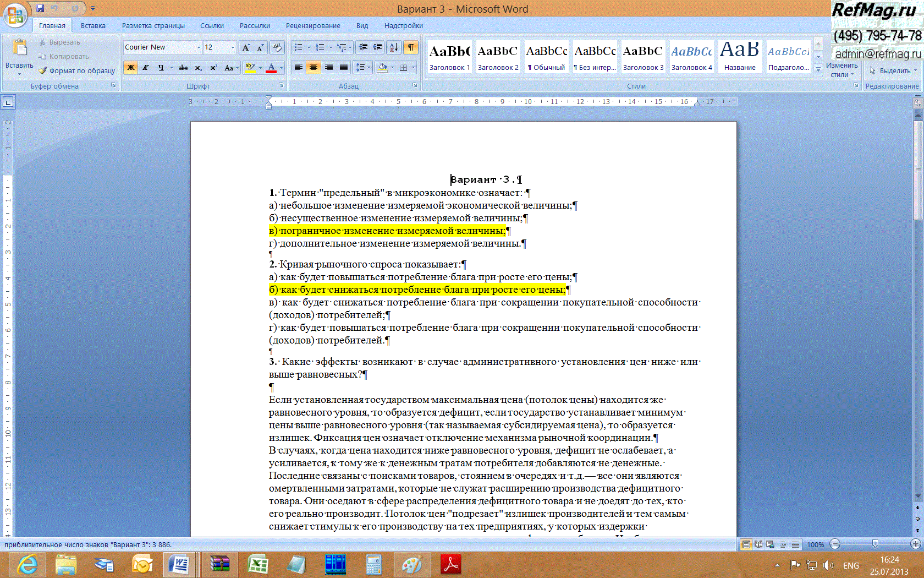The width and height of the screenshot is (924, 578).
Task: Switch to Full Screen Reading view icon
Action: (758, 544)
